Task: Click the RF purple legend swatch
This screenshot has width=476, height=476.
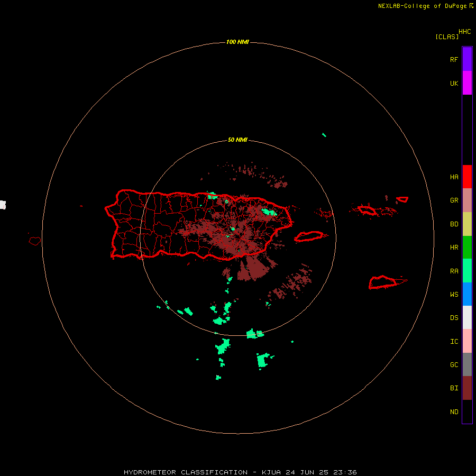Action: pos(467,59)
